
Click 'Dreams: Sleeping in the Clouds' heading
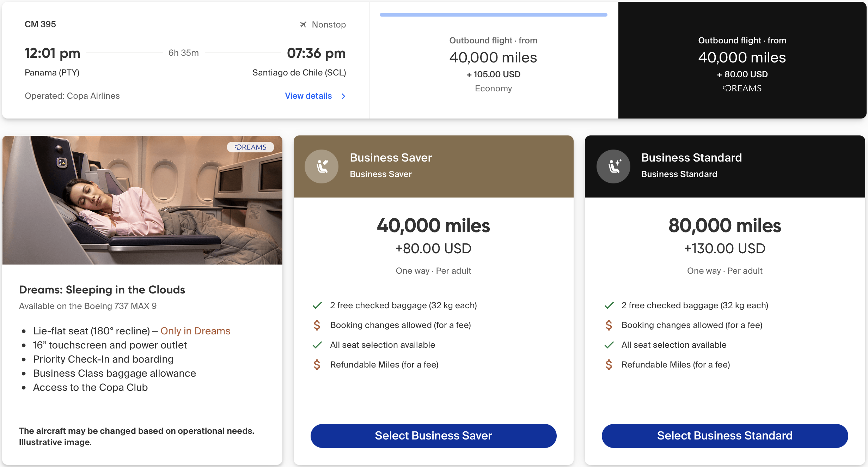pyautogui.click(x=102, y=290)
